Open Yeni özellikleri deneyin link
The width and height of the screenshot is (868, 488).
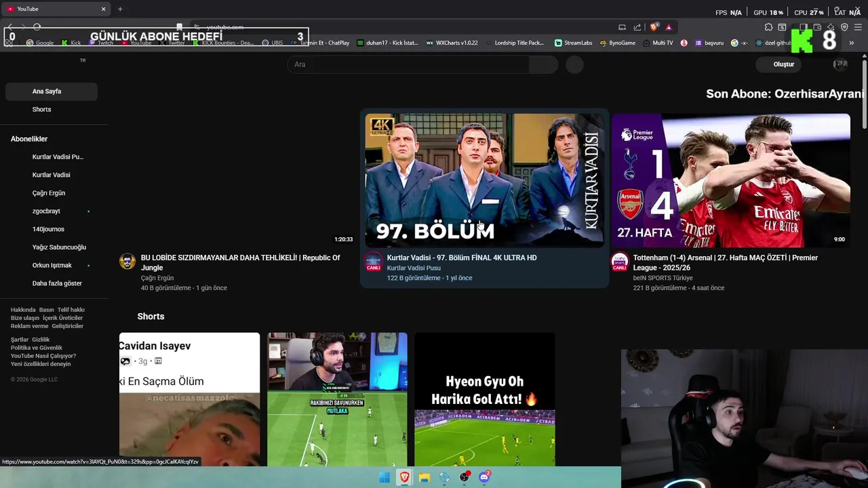[x=41, y=364]
